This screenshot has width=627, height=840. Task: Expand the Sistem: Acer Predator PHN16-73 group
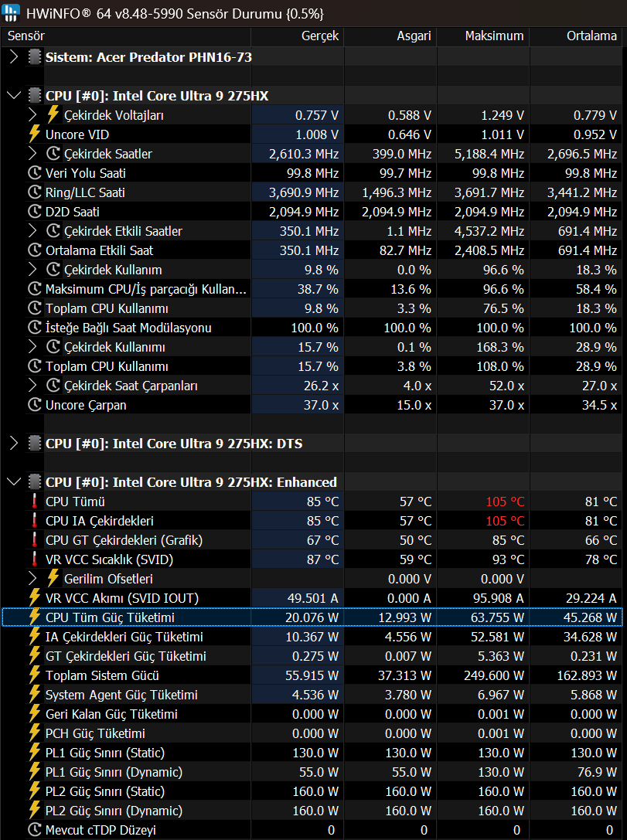point(14,57)
